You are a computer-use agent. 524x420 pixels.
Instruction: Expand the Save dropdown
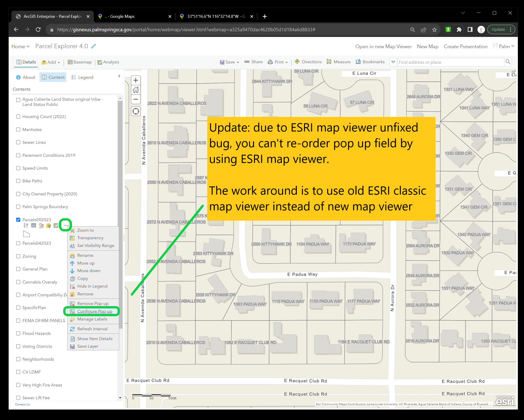[x=229, y=62]
